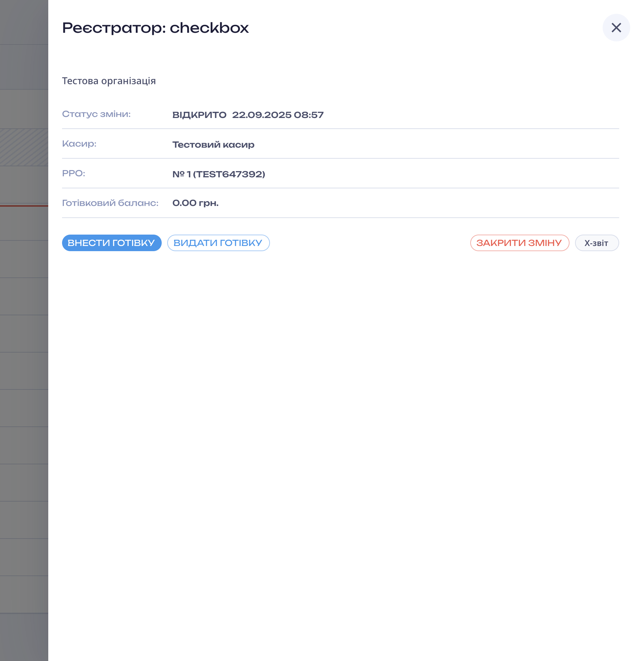Open the Х-звіт report
Screen dimensions: 644x661
pos(597,243)
